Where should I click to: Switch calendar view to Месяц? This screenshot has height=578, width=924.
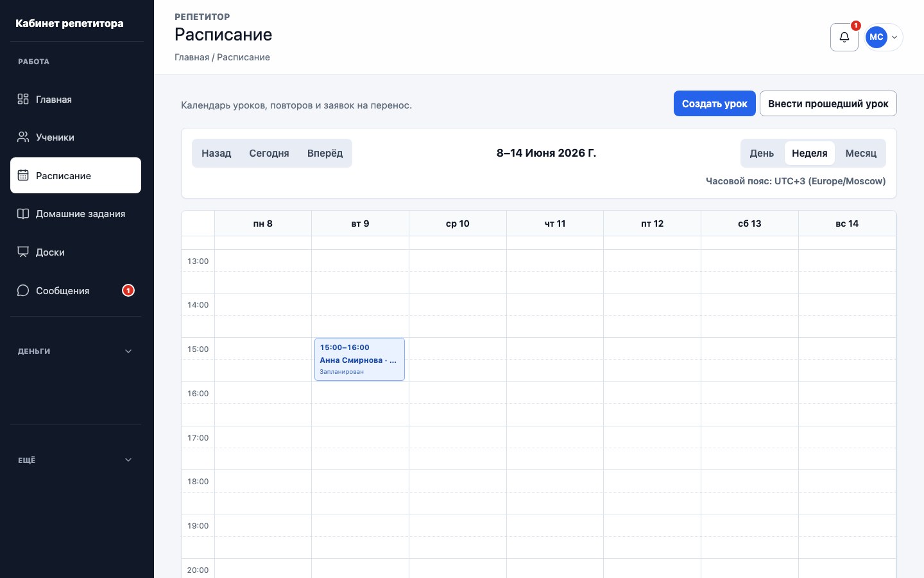(860, 153)
